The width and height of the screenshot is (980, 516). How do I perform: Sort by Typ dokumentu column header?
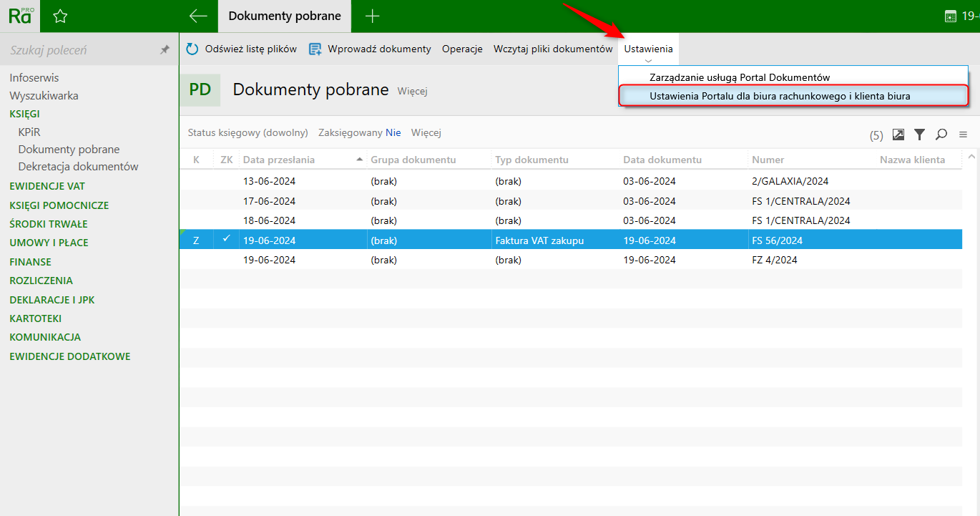(x=531, y=160)
